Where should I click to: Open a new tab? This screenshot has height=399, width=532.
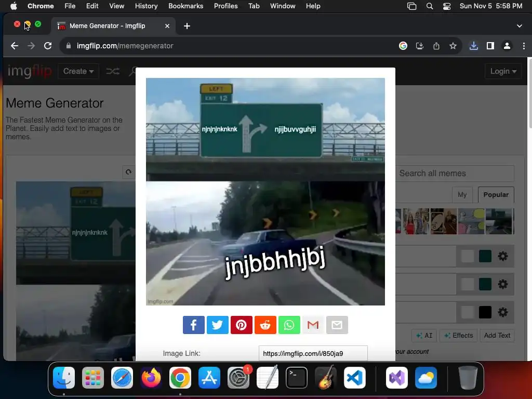click(187, 26)
